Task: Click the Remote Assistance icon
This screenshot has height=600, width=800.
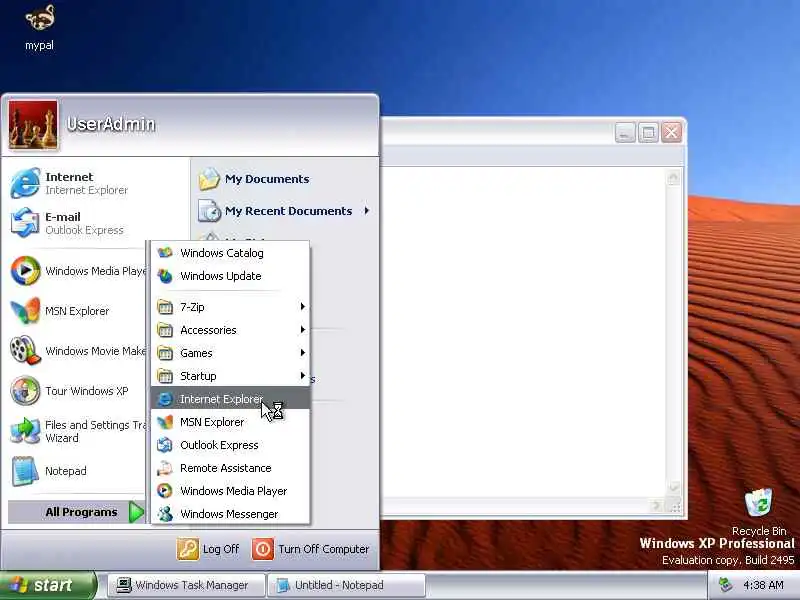Action: tap(165, 468)
